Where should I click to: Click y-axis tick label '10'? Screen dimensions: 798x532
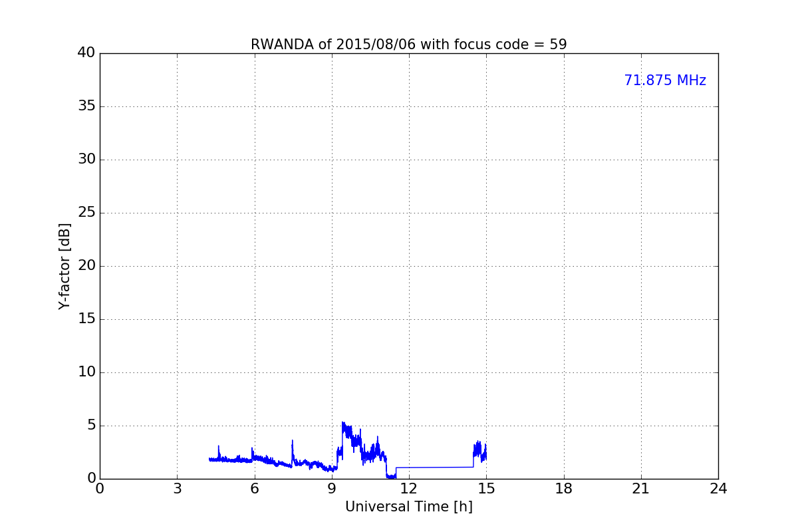click(x=86, y=372)
